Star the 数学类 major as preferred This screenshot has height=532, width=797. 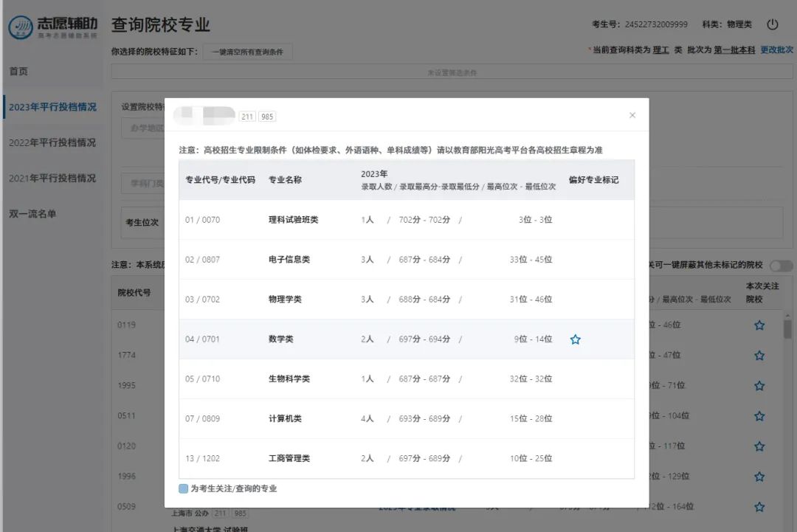576,339
